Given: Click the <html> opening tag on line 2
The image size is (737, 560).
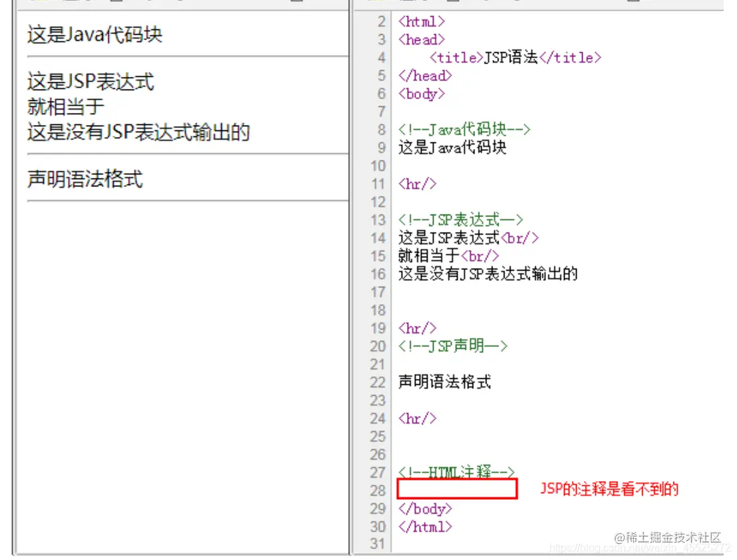Looking at the screenshot, I should coord(421,21).
